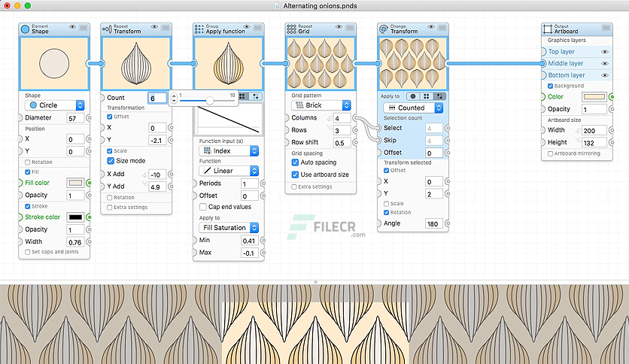Toggle preview eye on Shape node
This screenshot has width=629, height=364.
[72, 27]
